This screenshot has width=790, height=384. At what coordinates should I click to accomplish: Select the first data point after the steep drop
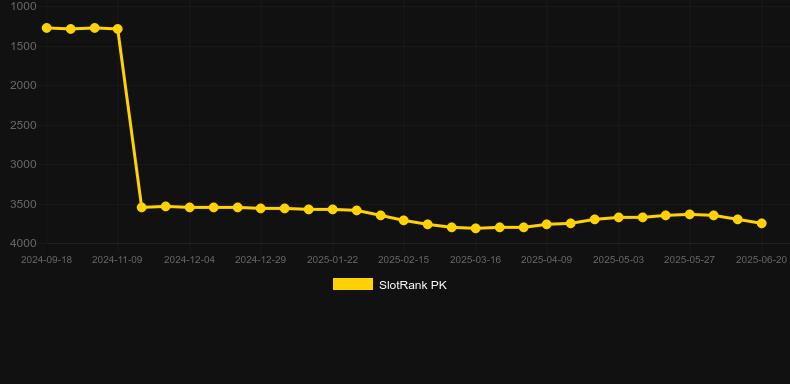(x=142, y=207)
